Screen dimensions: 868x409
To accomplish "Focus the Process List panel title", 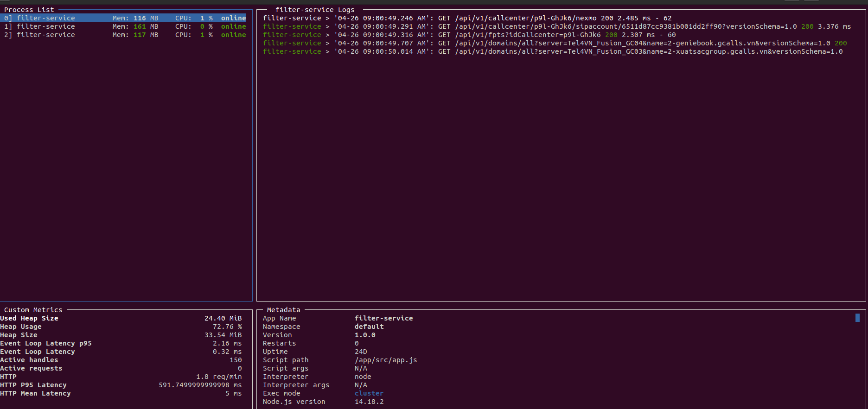I will (29, 10).
